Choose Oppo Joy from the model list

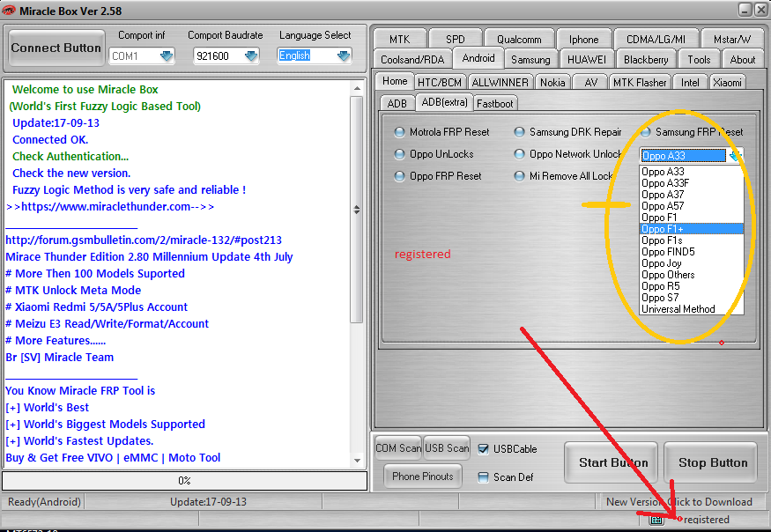click(x=692, y=263)
